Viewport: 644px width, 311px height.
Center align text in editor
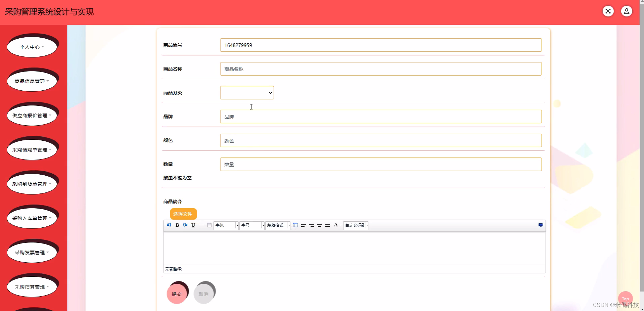click(320, 225)
